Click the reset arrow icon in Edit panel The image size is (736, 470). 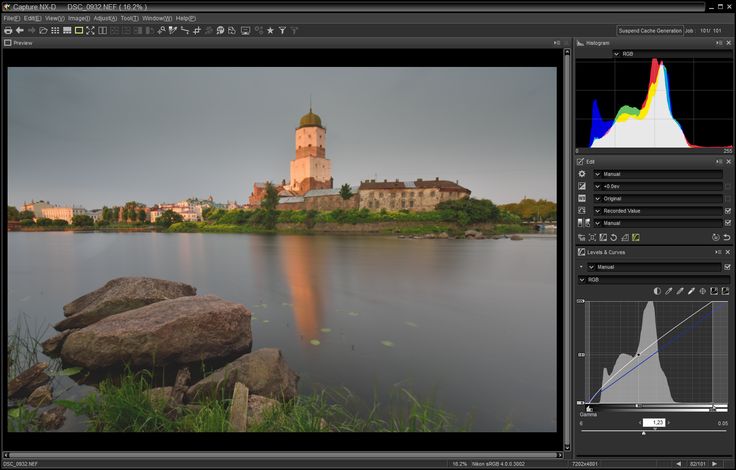point(726,237)
